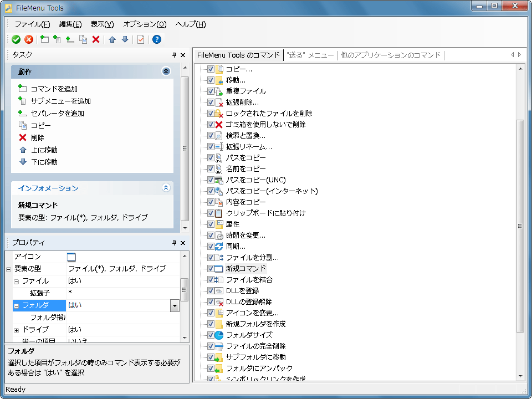The width and height of the screenshot is (532, 399).
Task: Switch to the "送る" メニュー tab
Action: (x=310, y=55)
